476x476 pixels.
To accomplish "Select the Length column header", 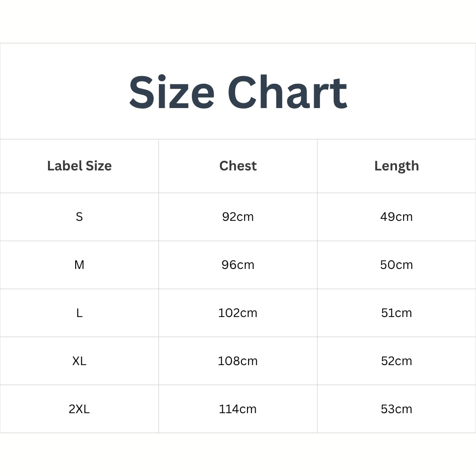I will 397,166.
